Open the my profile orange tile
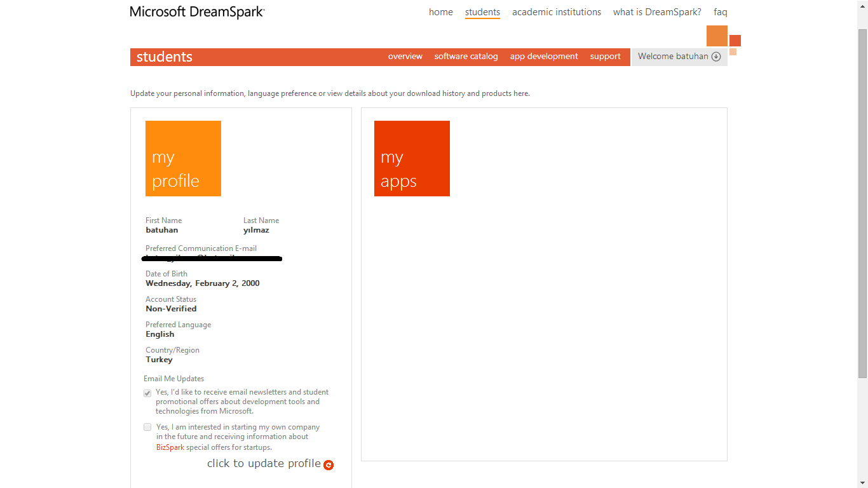This screenshot has width=868, height=488. pos(183,158)
